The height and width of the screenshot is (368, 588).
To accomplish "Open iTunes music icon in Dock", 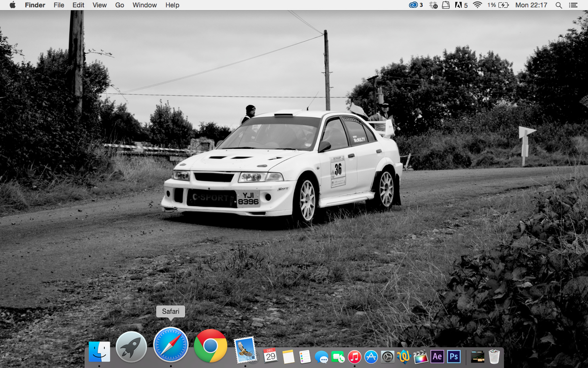I will pyautogui.click(x=355, y=357).
